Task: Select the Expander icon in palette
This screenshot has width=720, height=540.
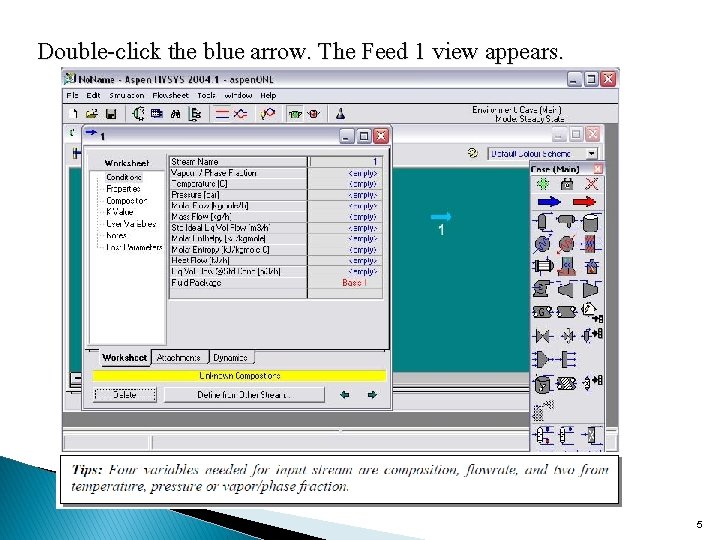Action: [591, 290]
